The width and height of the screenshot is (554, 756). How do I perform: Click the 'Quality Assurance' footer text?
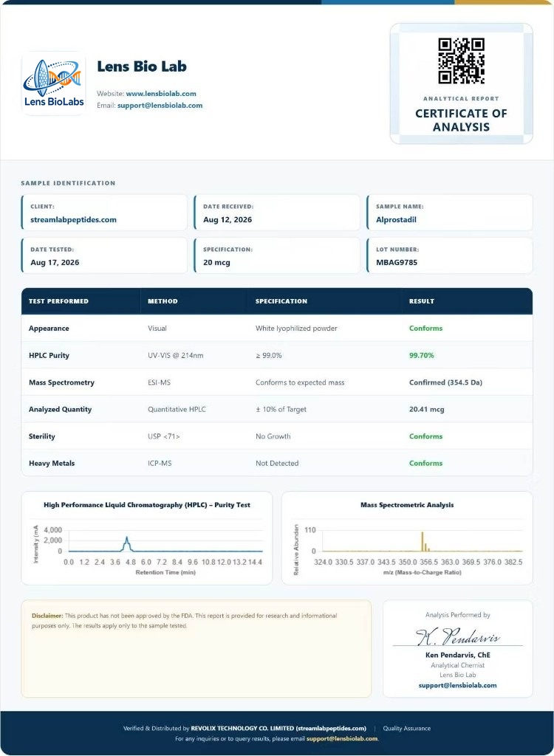407,729
